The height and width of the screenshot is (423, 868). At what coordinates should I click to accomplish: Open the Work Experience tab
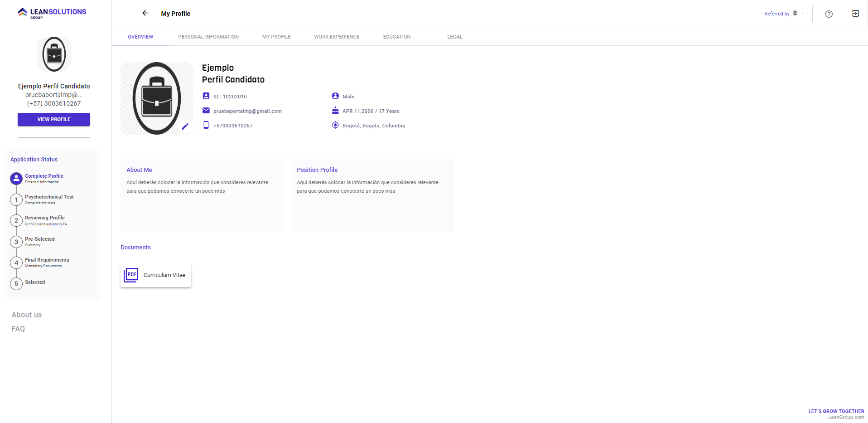[337, 37]
